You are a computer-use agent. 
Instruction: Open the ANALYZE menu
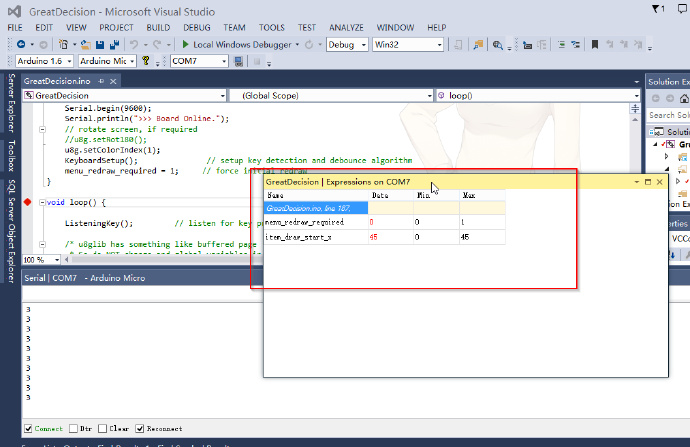pyautogui.click(x=346, y=28)
